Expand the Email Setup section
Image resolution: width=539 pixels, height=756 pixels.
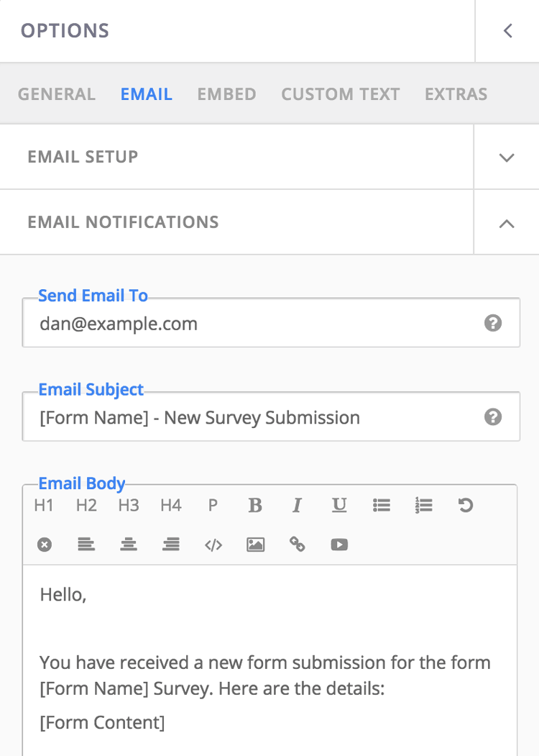point(507,158)
